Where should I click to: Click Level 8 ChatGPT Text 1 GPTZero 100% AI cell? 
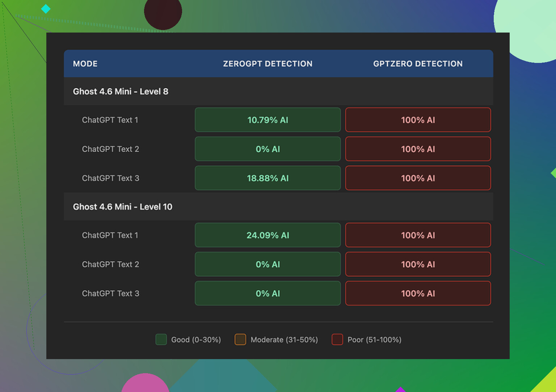pos(418,120)
